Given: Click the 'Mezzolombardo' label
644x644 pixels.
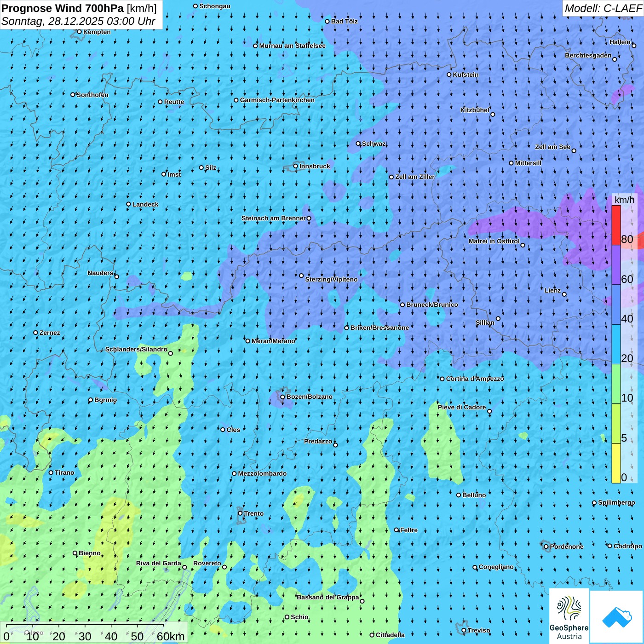Looking at the screenshot, I should point(262,473).
